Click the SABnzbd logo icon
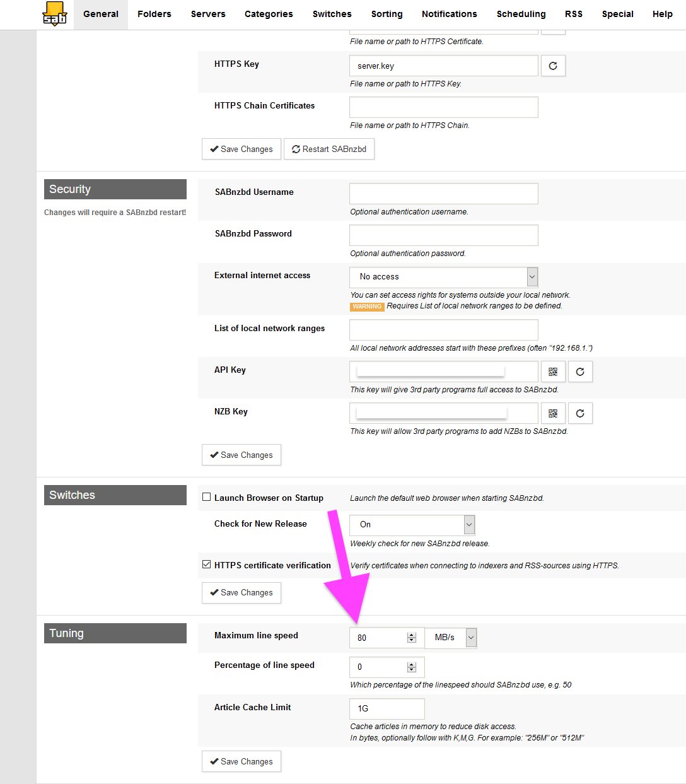 coord(54,13)
